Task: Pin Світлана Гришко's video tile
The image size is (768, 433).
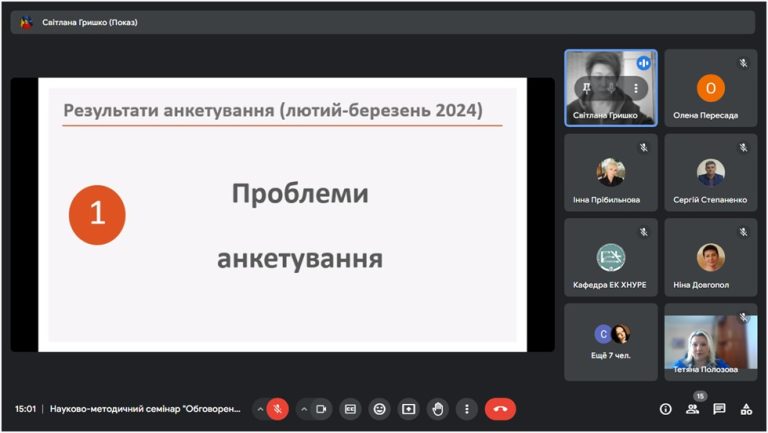Action: [587, 88]
